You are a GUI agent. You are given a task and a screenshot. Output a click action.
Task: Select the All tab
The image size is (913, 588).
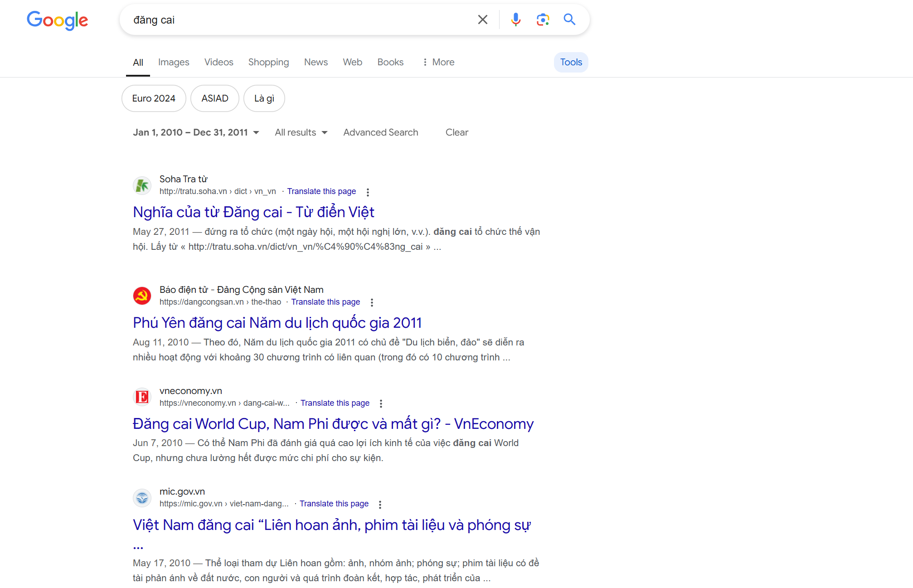click(x=138, y=63)
